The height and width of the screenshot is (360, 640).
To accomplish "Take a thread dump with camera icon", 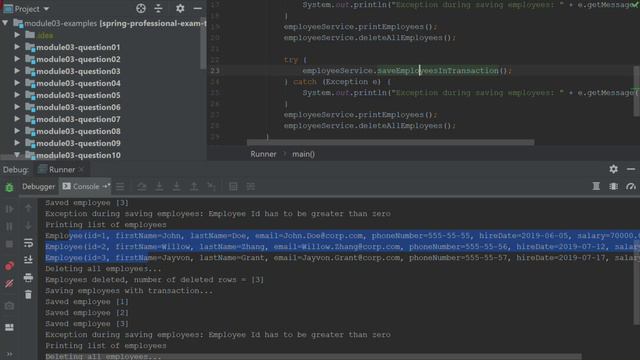I will [9, 305].
